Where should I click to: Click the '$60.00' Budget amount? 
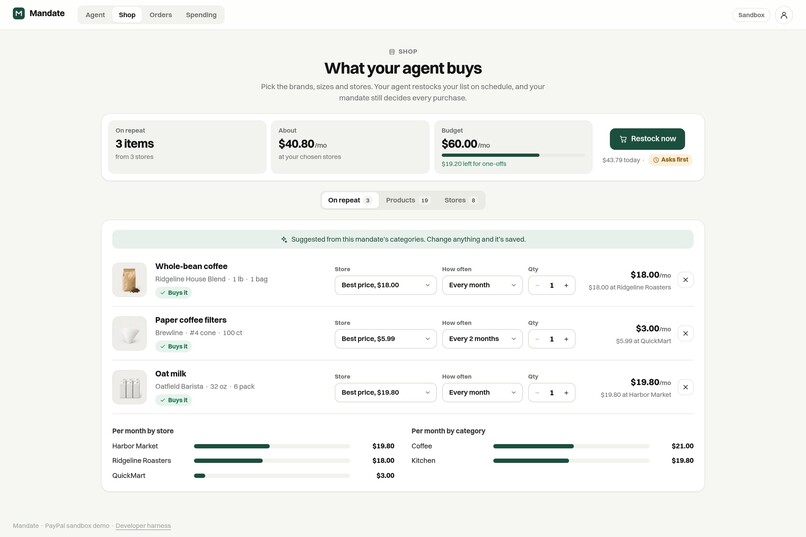(459, 144)
